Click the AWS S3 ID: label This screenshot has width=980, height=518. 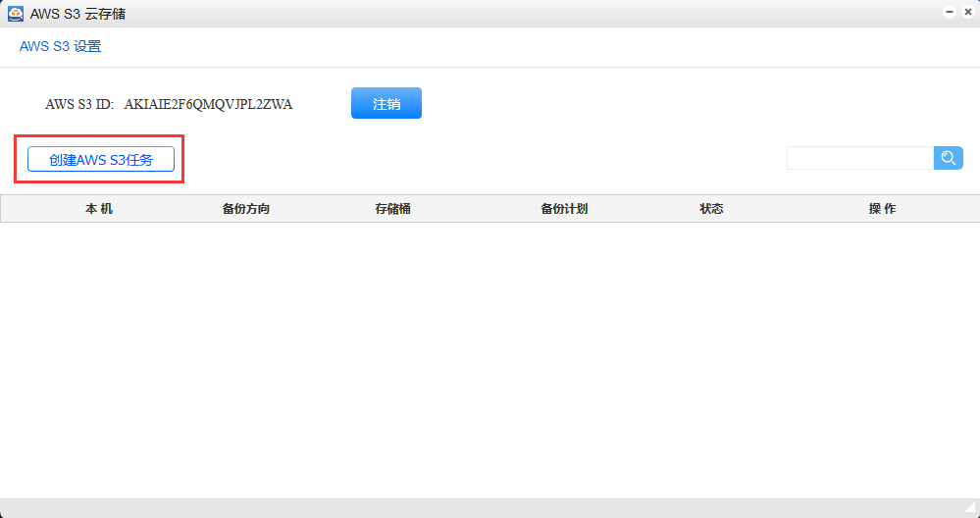[x=79, y=104]
